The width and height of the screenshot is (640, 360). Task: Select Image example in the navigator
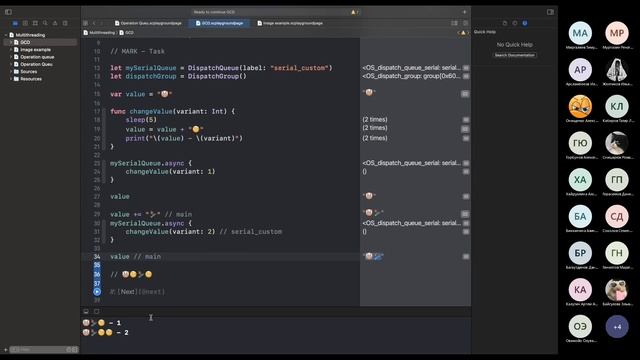click(x=36, y=50)
